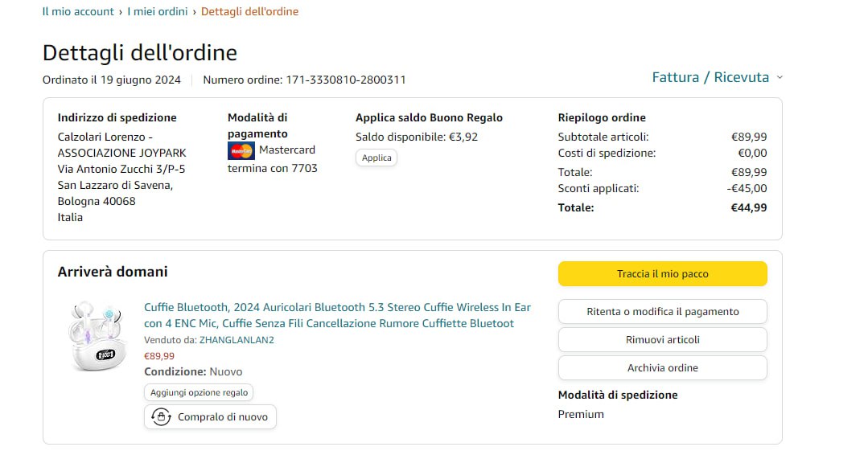Viewport: 868px width, 455px height.
Task: Click the red item price €89,99
Action: pos(159,356)
